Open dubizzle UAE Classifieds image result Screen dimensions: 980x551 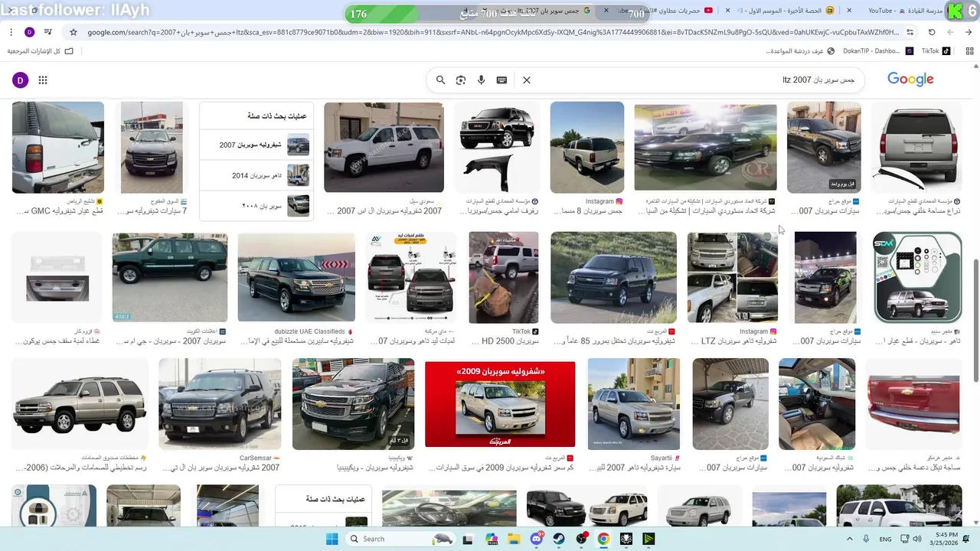click(296, 277)
